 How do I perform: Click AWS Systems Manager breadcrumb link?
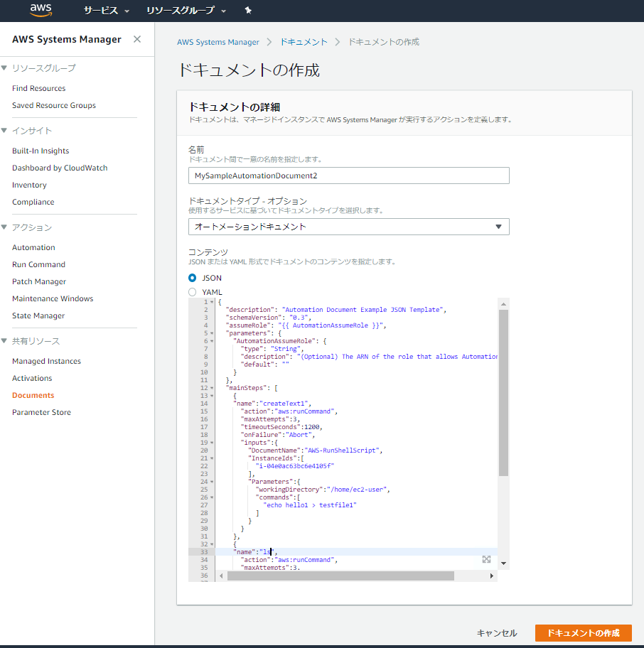coord(218,42)
